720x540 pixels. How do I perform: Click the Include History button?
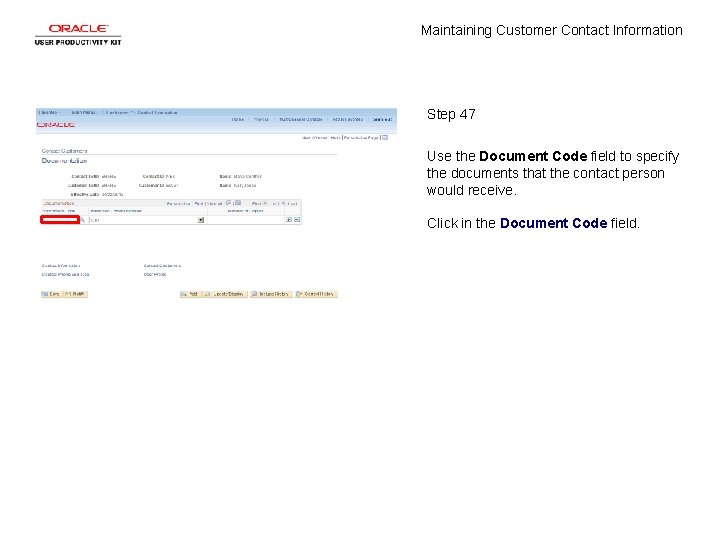point(271,294)
